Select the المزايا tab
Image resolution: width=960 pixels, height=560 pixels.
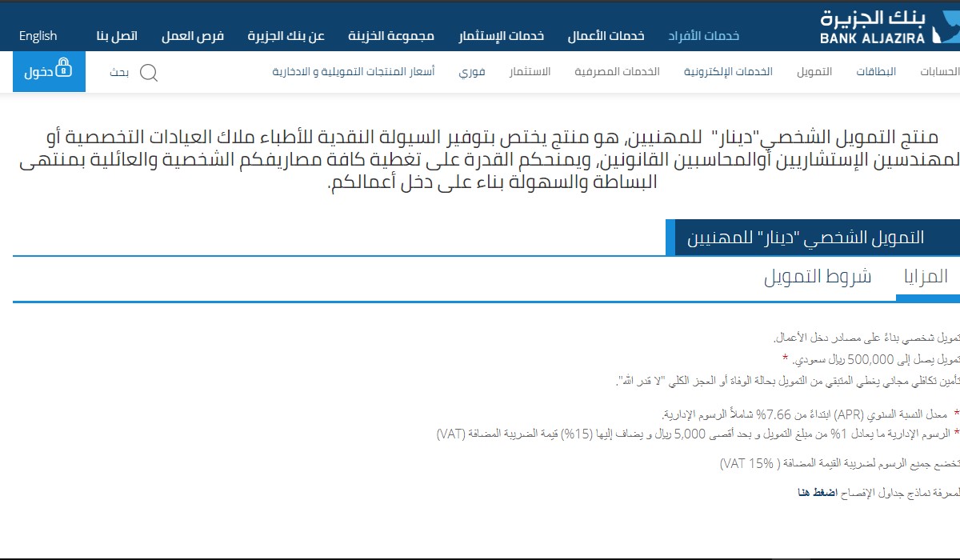point(926,277)
